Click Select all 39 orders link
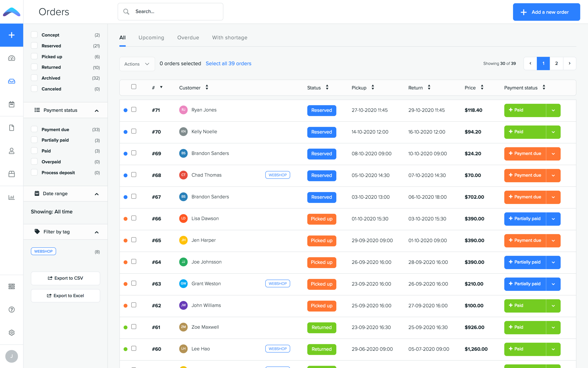Viewport: 588px width, 368px height. (x=228, y=63)
